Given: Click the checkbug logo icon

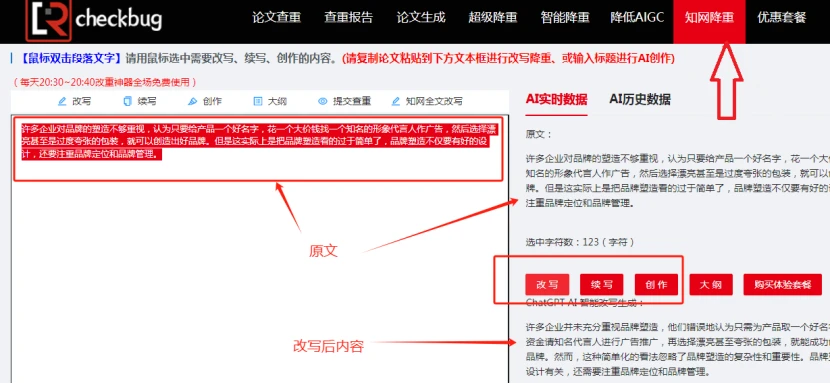Looking at the screenshot, I should (48, 20).
